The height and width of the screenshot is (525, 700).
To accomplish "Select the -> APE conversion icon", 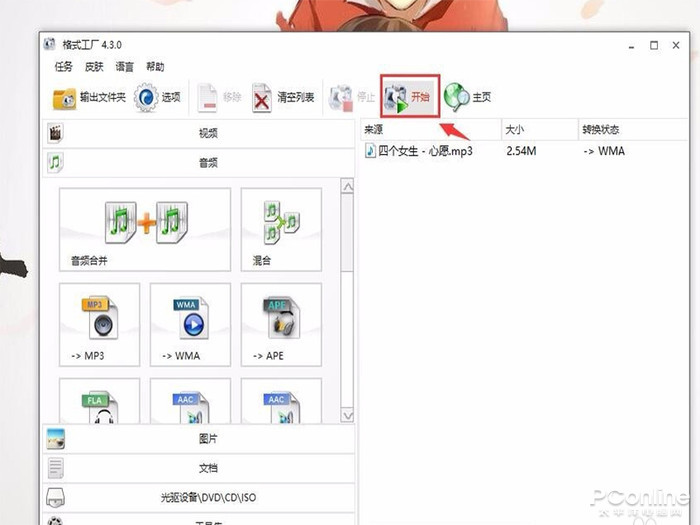I will coord(281,324).
